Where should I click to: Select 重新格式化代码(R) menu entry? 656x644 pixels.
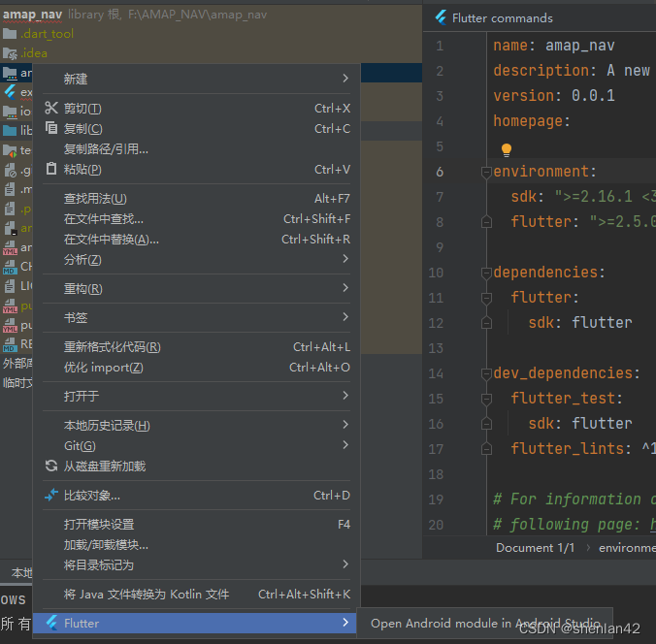[196, 346]
